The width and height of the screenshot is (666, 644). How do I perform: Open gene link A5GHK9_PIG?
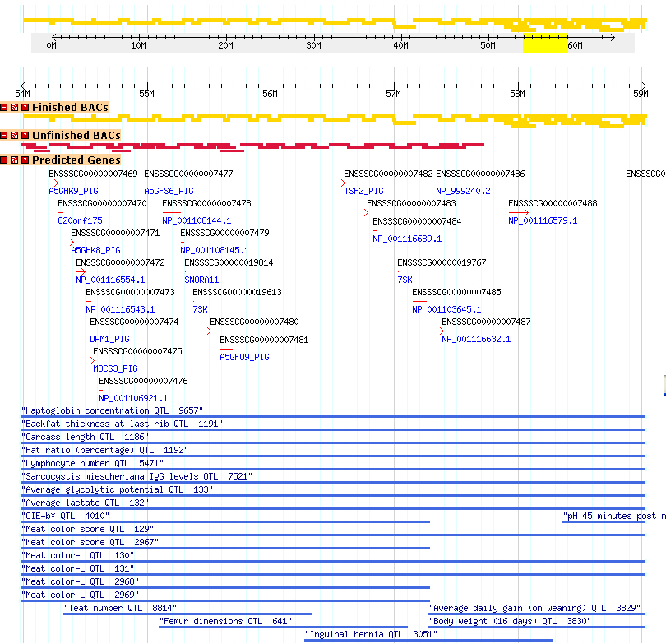coord(73,191)
